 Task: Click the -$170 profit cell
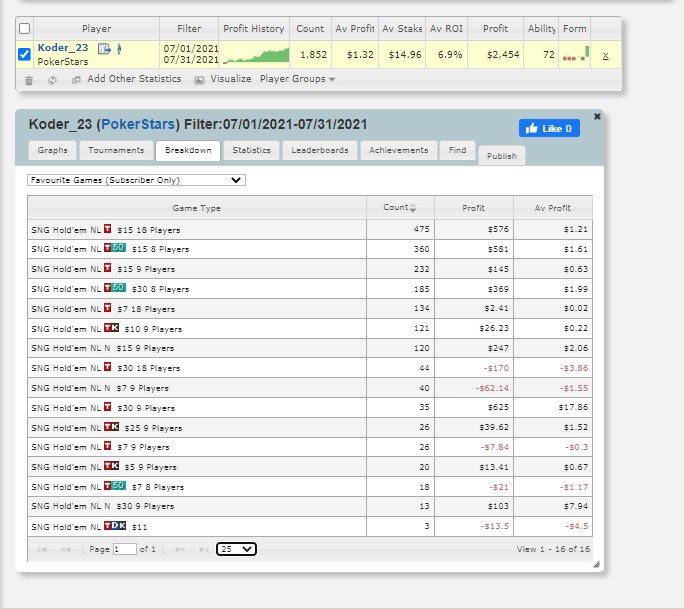click(474, 368)
